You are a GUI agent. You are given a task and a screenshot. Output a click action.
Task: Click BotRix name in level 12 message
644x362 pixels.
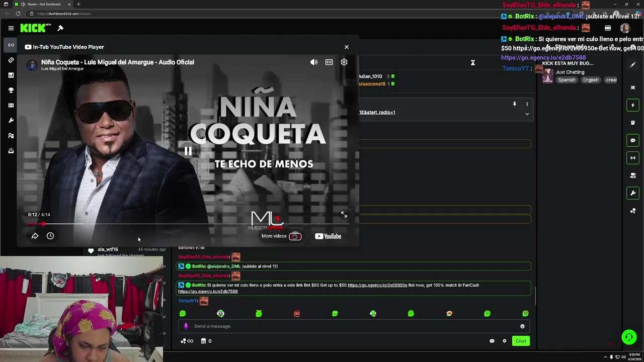coord(199,266)
